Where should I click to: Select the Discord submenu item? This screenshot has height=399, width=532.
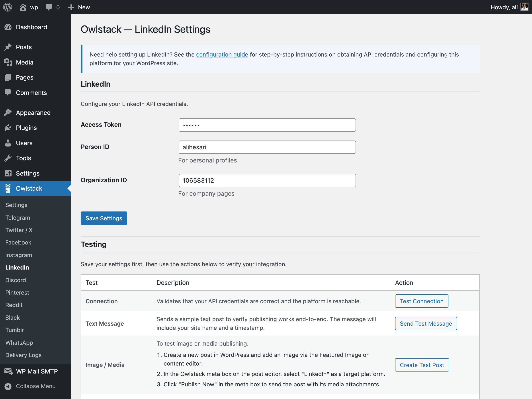point(16,280)
